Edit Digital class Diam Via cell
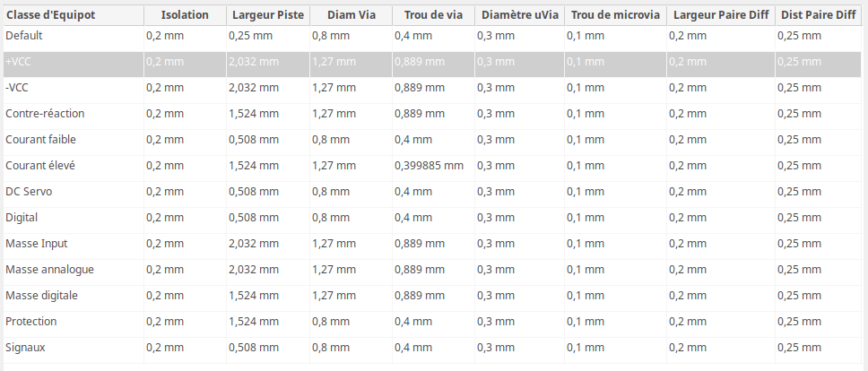 [x=351, y=218]
